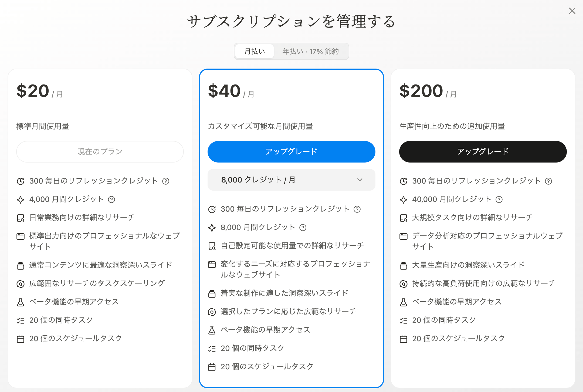Image resolution: width=583 pixels, height=392 pixels.
Task: Select the 月払い monthly billing tab
Action: click(254, 51)
